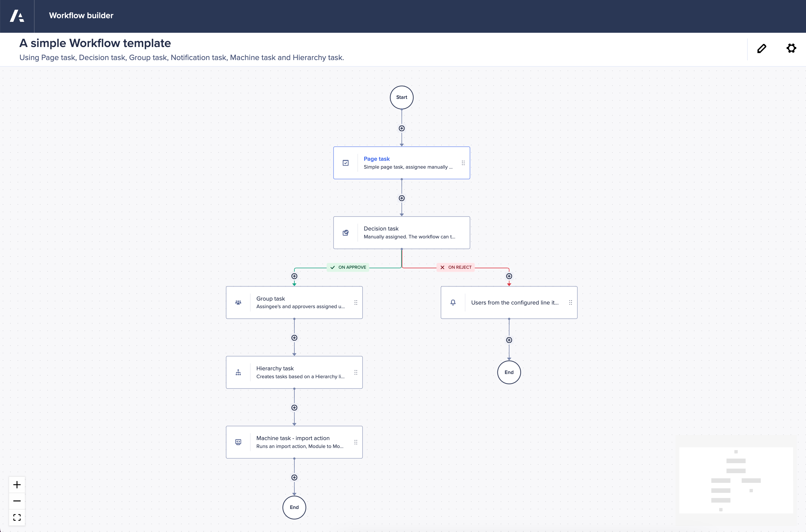This screenshot has width=806, height=532.
Task: Zoom out using the minus control
Action: (17, 500)
